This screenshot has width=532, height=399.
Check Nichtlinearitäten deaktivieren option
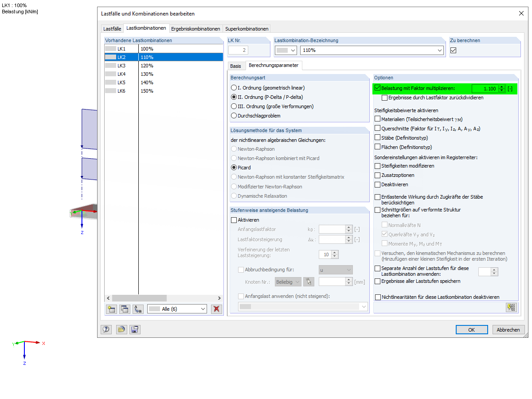(x=378, y=297)
